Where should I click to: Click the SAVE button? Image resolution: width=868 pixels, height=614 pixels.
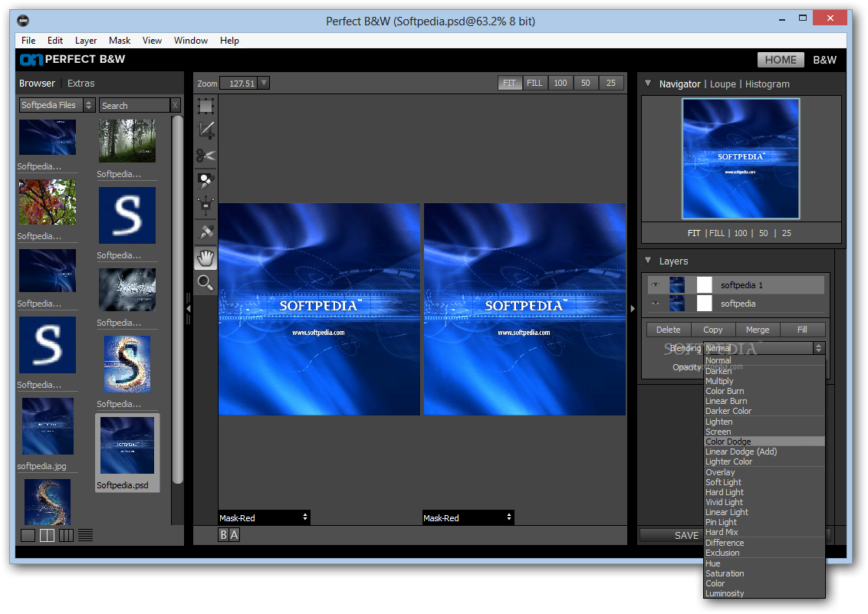672,535
